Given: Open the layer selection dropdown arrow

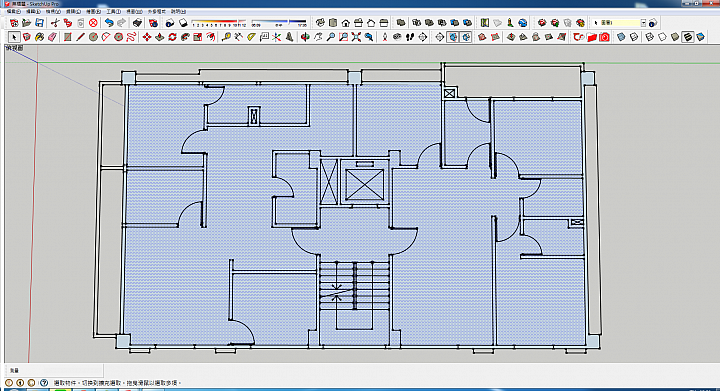Looking at the screenshot, I should pyautogui.click(x=643, y=22).
